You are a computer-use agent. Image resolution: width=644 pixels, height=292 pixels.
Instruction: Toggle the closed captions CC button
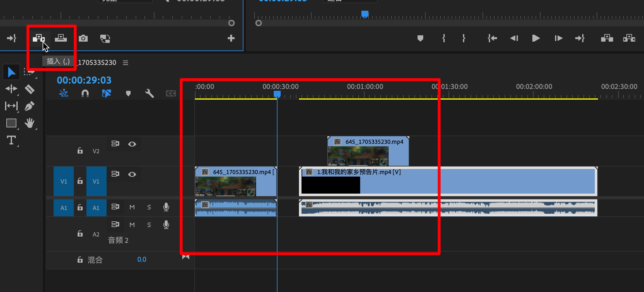[171, 93]
